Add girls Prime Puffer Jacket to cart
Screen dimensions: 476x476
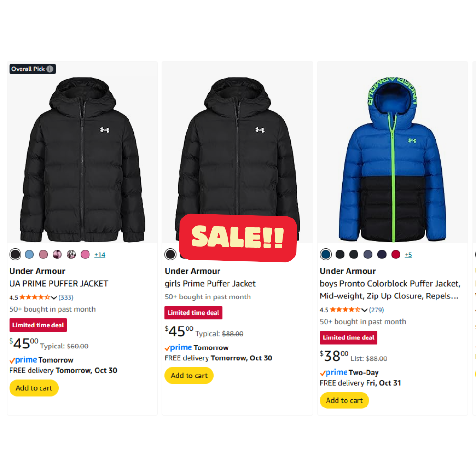pos(189,376)
